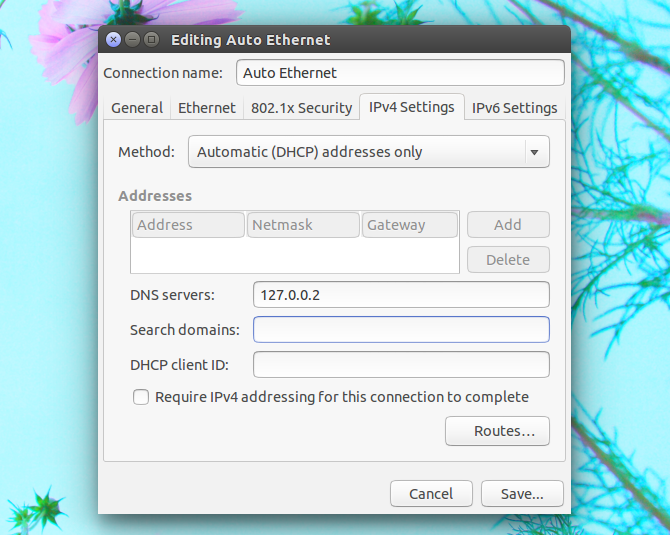Image resolution: width=670 pixels, height=535 pixels.
Task: Click the Save… button
Action: 522,494
